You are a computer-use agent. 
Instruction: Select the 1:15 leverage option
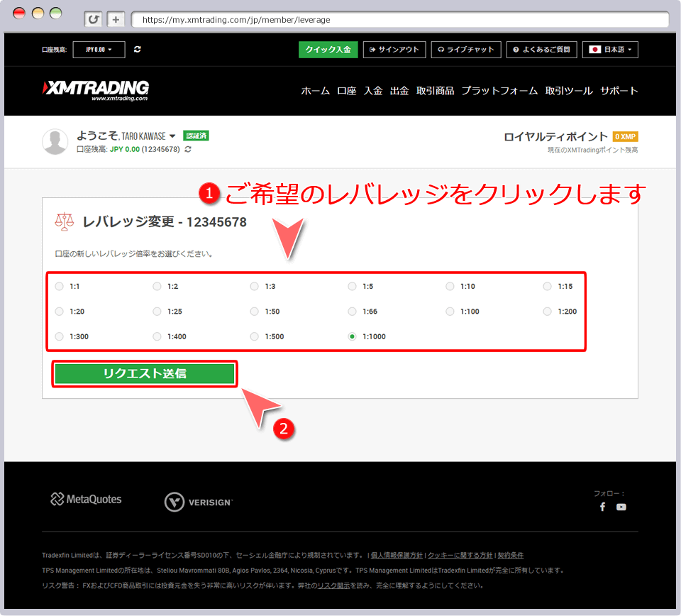pyautogui.click(x=547, y=286)
